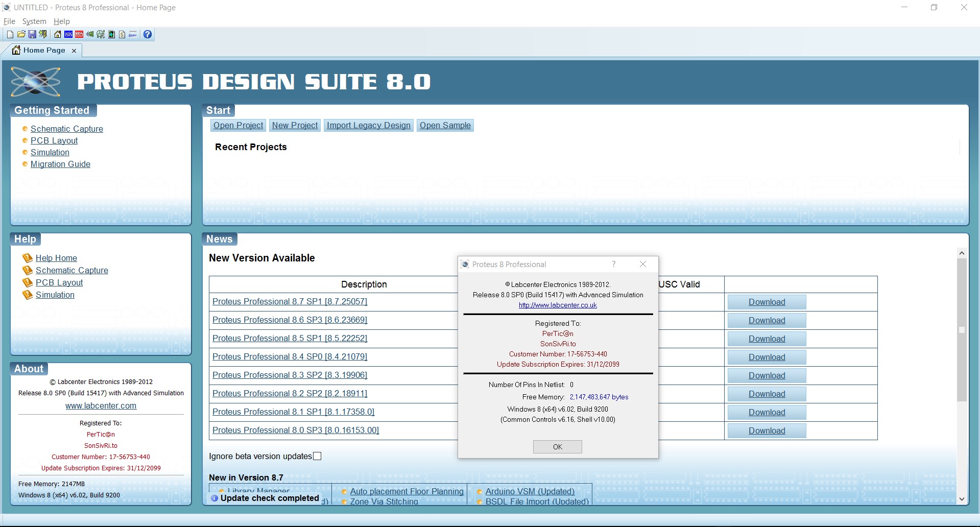Click the New Project button
Screen dimensions: 980x527
[x=295, y=125]
